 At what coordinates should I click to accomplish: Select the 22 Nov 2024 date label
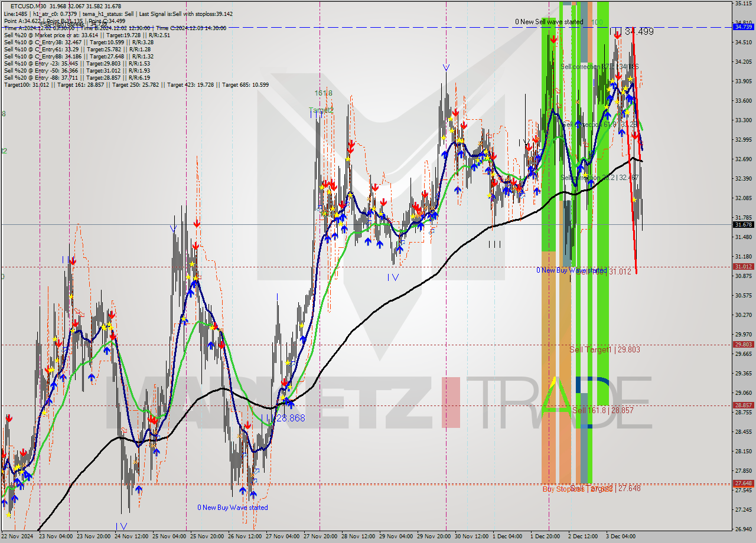point(18,537)
